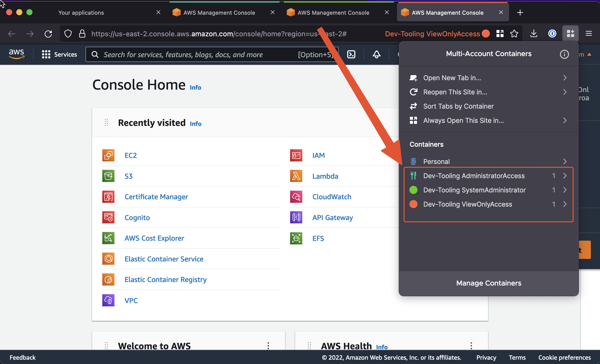Open the AWS CloudShell icon
600x364 pixels.
pos(351,54)
